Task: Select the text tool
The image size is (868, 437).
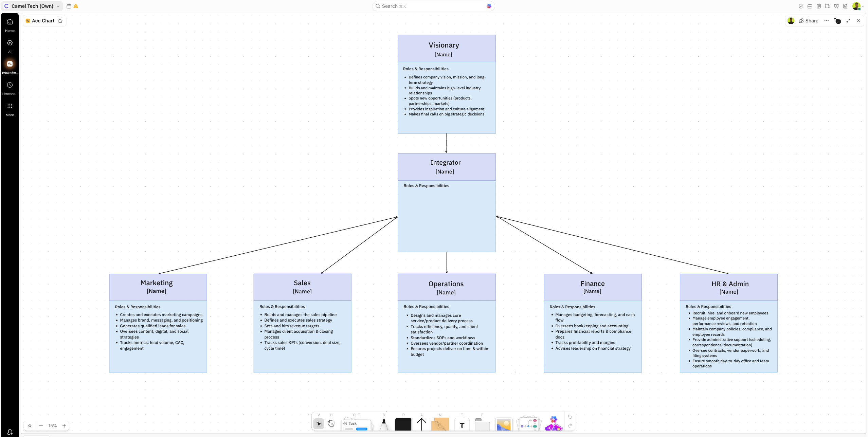Action: (462, 425)
